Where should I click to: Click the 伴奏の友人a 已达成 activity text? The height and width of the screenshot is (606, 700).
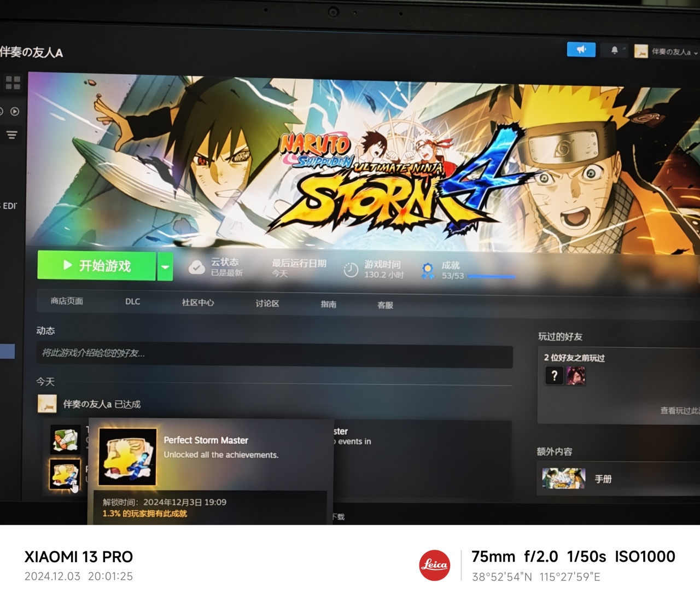[102, 404]
